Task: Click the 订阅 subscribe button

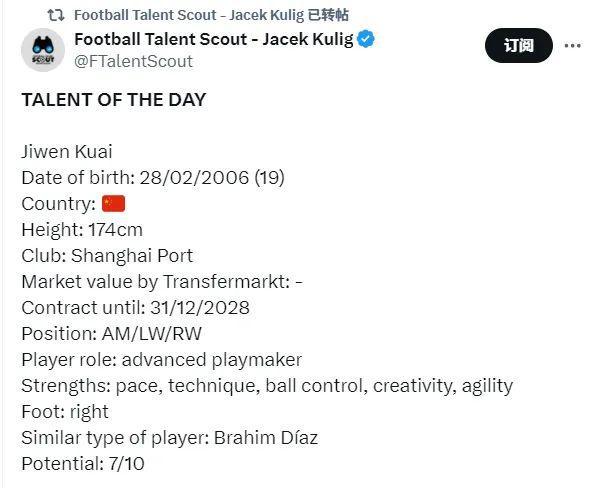Action: click(x=519, y=45)
